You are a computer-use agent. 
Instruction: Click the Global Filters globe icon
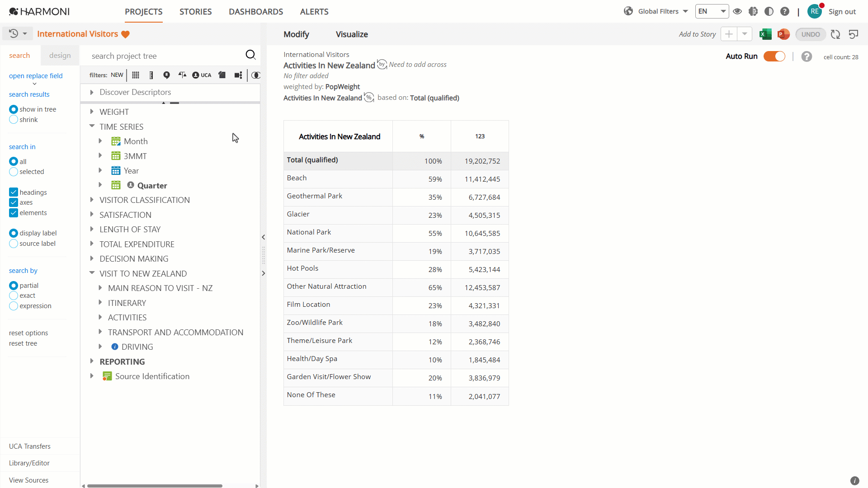[628, 11]
